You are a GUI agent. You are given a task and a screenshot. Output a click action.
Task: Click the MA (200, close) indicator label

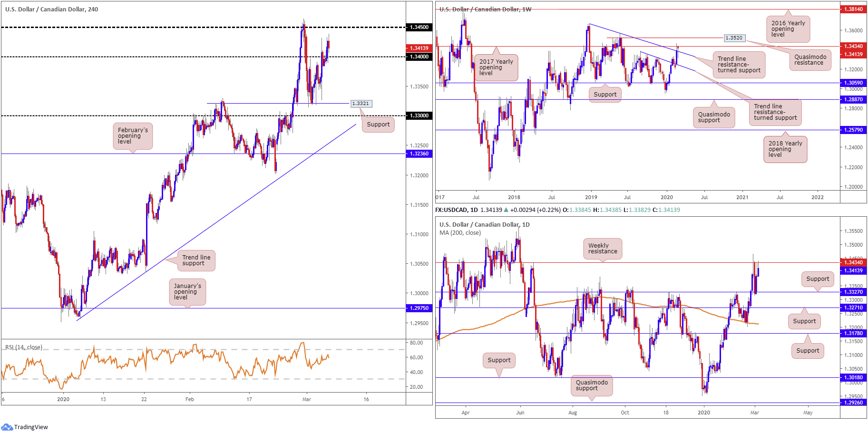460,233
